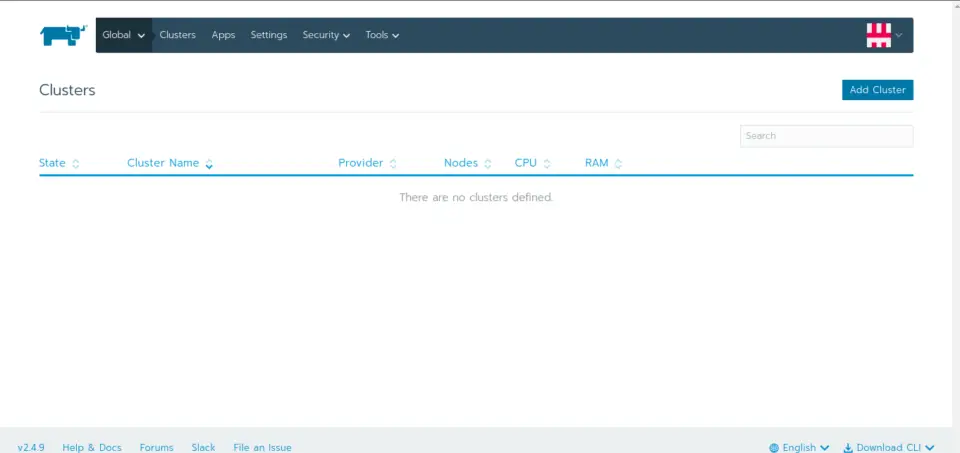This screenshot has width=960, height=453.
Task: Click the State column sort icon
Action: (x=76, y=164)
